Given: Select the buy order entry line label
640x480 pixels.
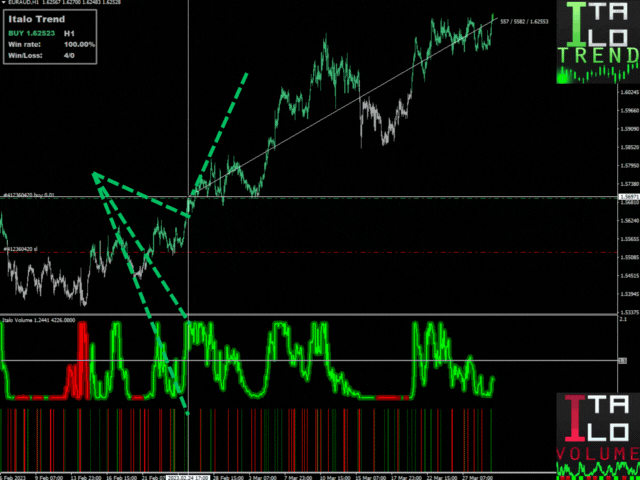Looking at the screenshot, I should (x=28, y=195).
